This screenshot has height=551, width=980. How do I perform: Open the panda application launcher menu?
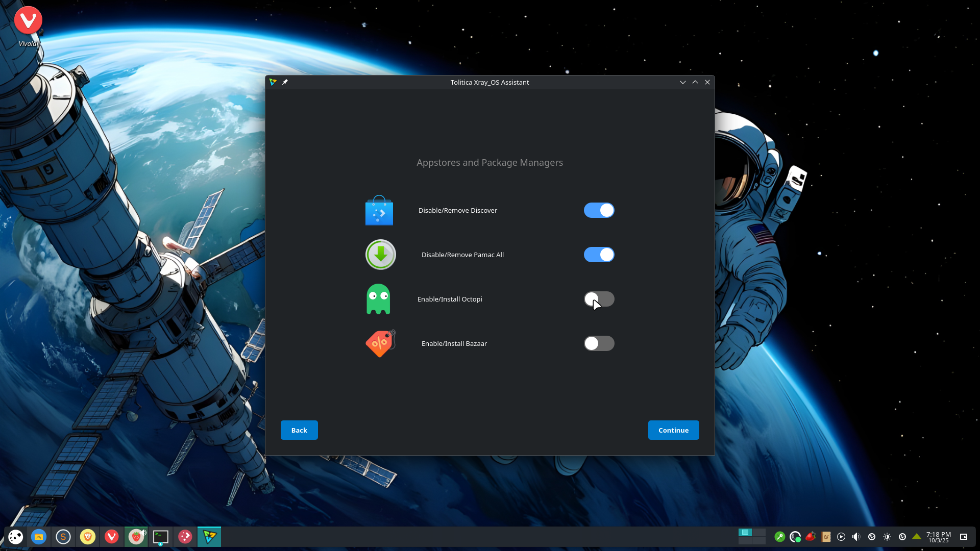(15, 537)
